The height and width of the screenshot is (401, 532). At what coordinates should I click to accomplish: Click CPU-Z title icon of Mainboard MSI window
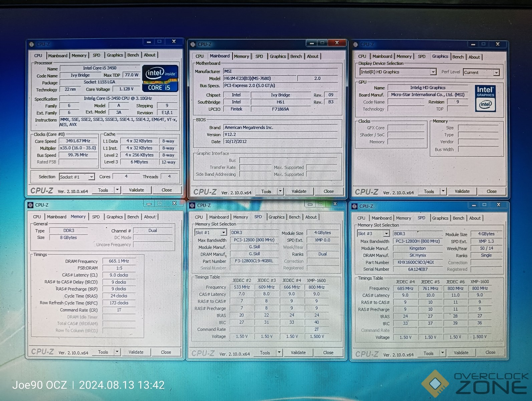coord(193,44)
